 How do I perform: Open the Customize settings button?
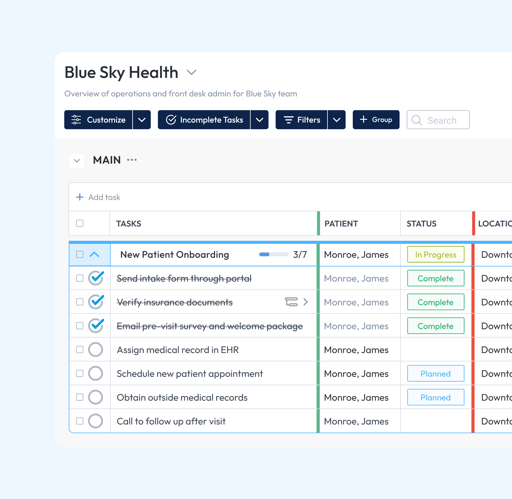tap(98, 120)
